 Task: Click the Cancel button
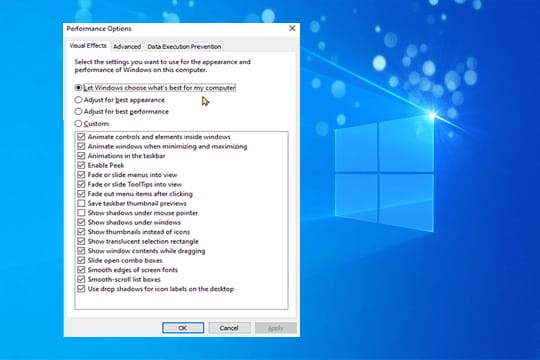(229, 328)
